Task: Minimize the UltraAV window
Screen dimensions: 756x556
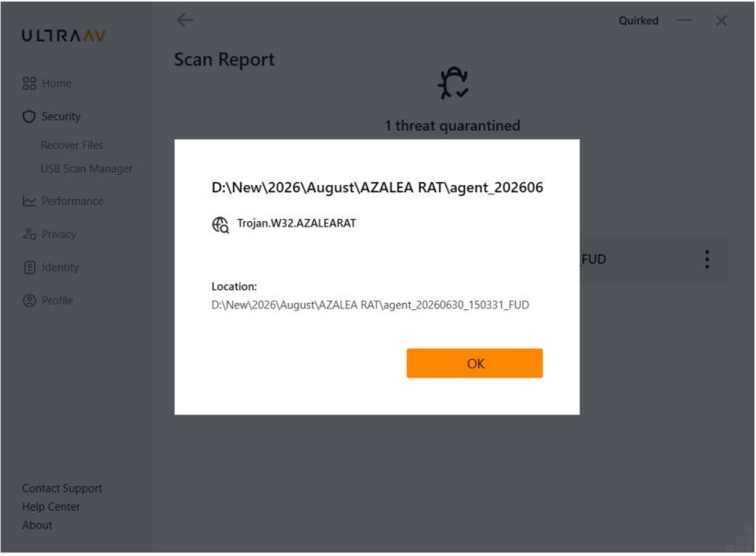Action: tap(684, 21)
